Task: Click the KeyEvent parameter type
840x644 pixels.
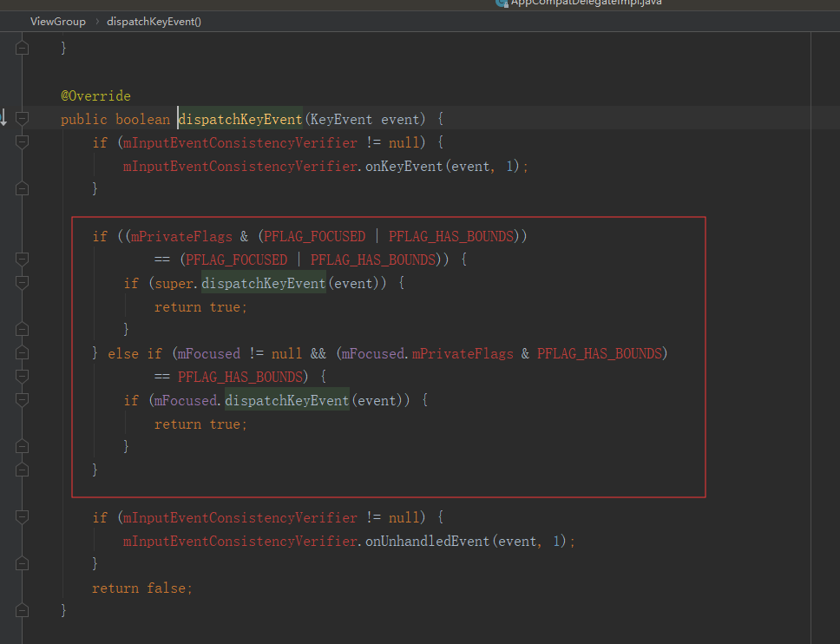Action: [x=341, y=120]
